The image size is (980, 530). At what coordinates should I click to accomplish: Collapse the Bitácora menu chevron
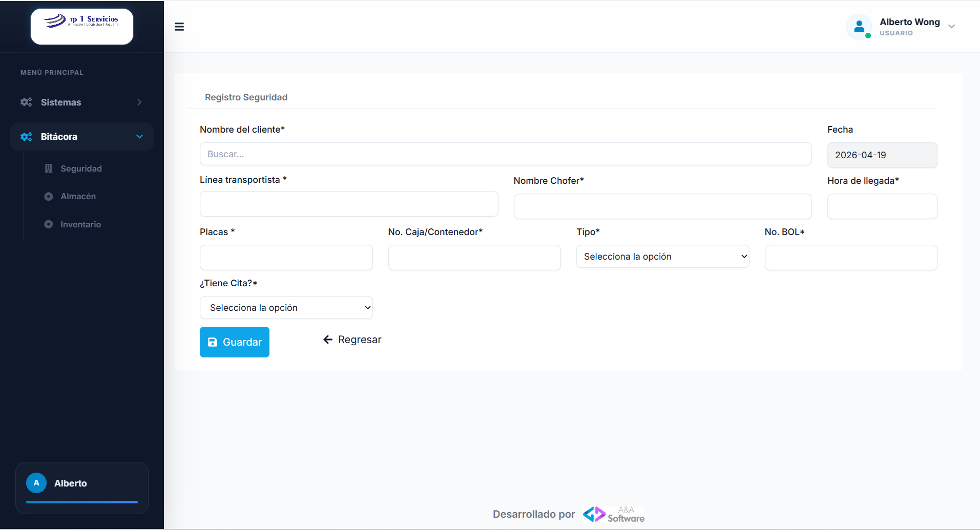[139, 137]
